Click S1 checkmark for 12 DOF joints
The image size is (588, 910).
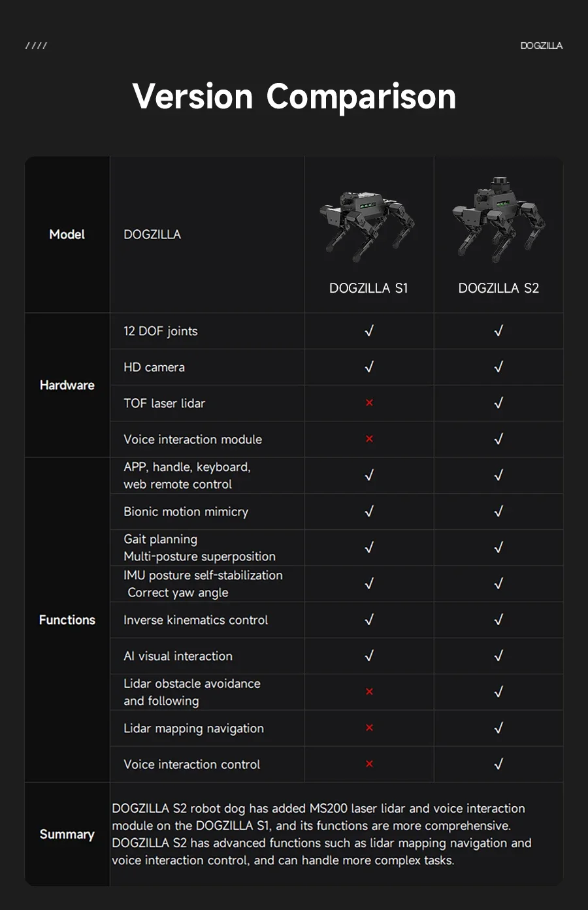(x=369, y=331)
